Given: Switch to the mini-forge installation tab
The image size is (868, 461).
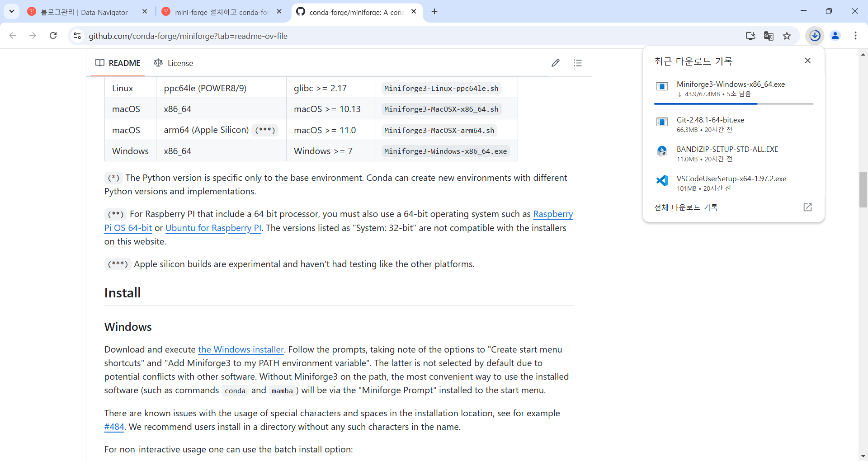Looking at the screenshot, I should 222,12.
